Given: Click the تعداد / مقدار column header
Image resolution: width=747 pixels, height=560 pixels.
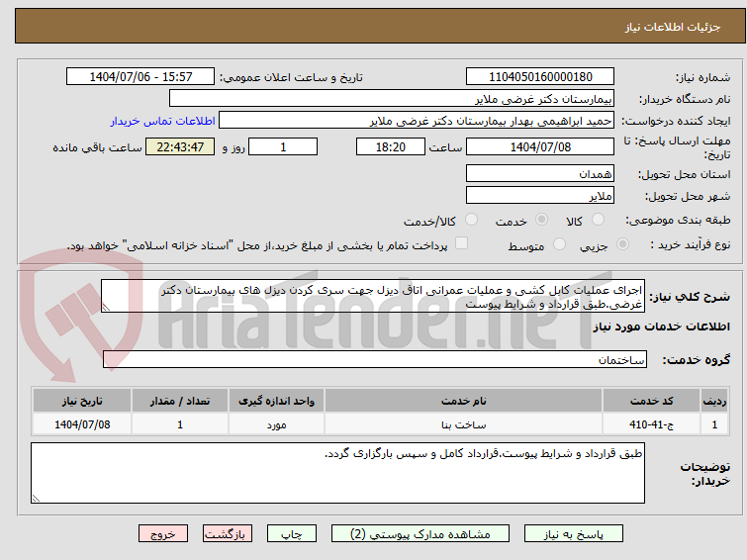Looking at the screenshot, I should (180, 401).
